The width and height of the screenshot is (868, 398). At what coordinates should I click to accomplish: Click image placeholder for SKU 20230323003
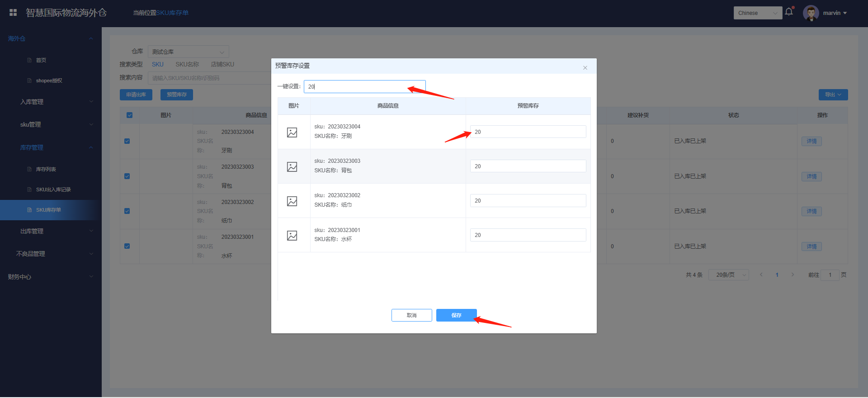click(x=292, y=166)
